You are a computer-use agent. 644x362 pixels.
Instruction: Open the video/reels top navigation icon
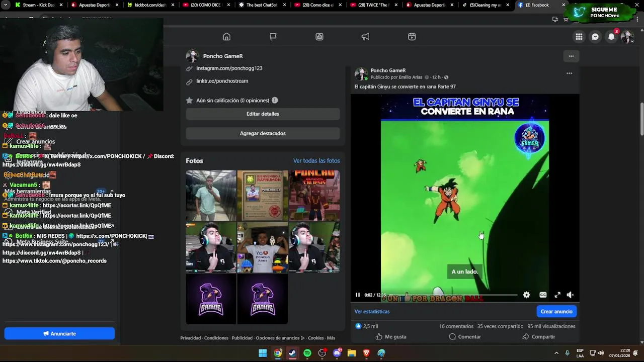pos(412,37)
